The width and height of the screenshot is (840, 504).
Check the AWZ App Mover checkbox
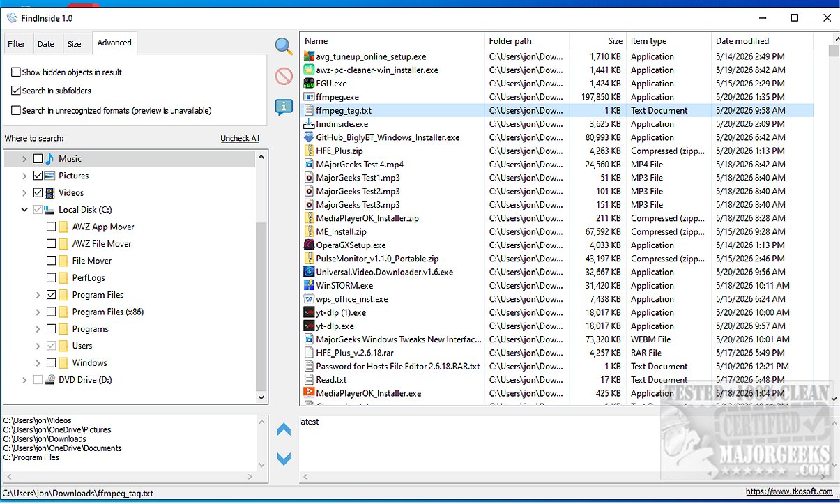(52, 227)
